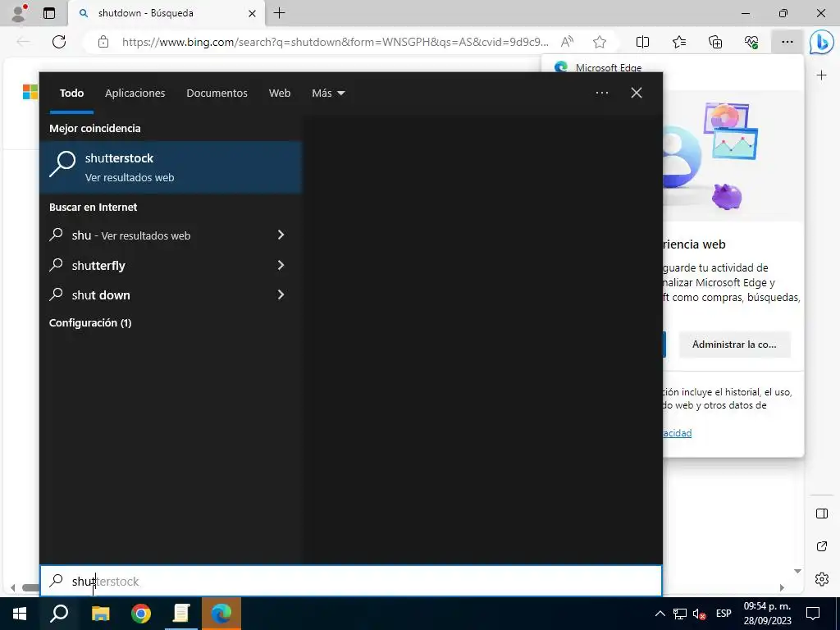Close the shutdown - Búsqueda tab
The image size is (840, 630).
[252, 13]
